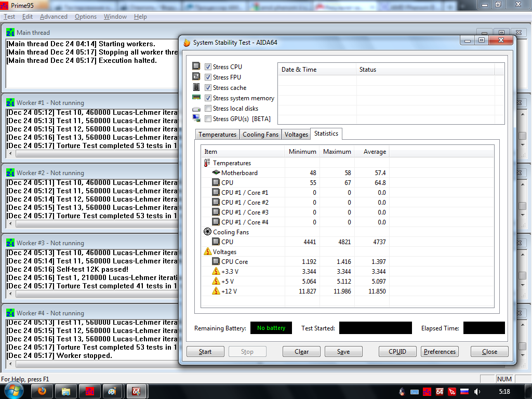Viewport: 532px width, 399px height.
Task: Open the Edit menu in Prime95
Action: click(27, 17)
